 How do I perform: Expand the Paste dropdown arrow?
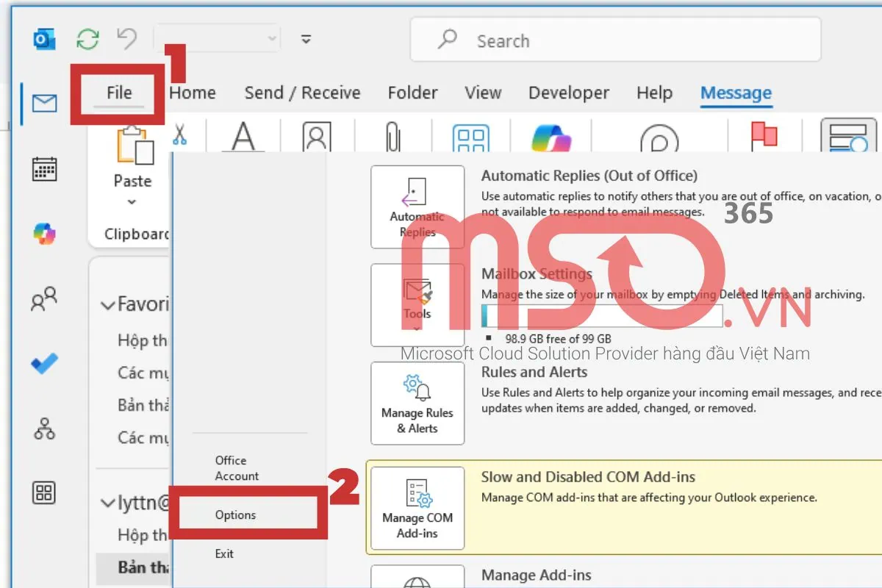coord(132,202)
